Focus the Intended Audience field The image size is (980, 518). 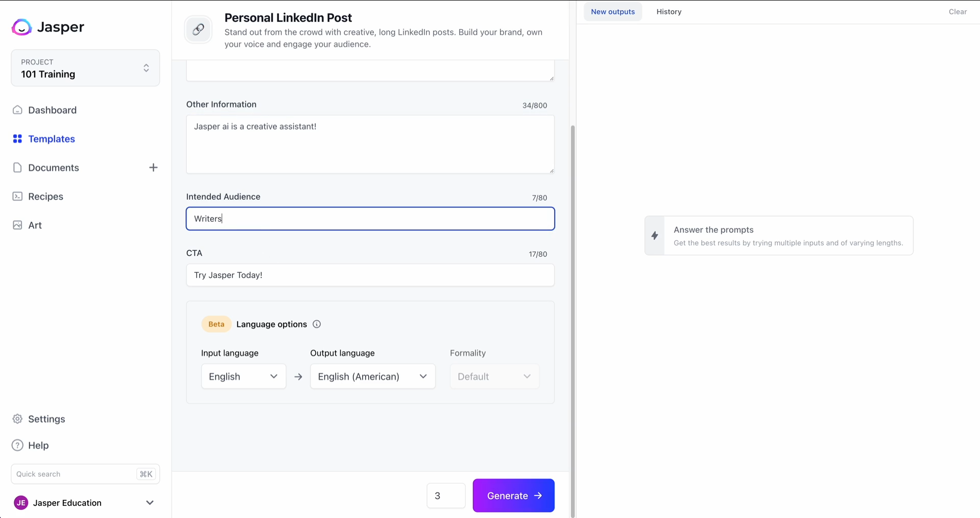(x=370, y=219)
